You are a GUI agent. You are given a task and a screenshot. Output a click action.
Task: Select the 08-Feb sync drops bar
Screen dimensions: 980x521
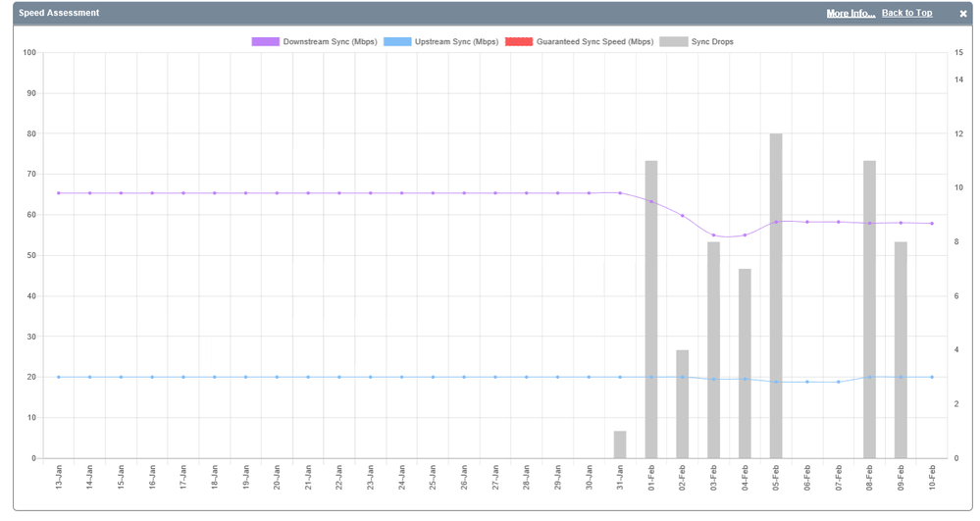pyautogui.click(x=869, y=309)
